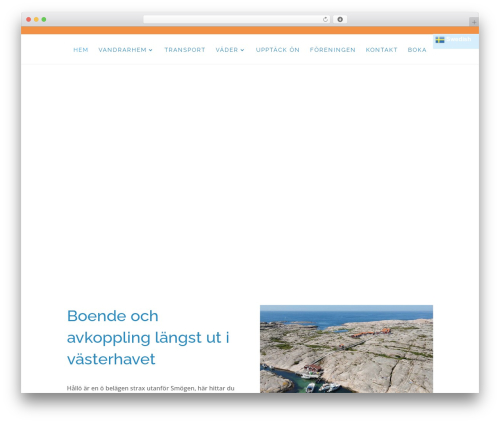Expand the VANDRARHEM dropdown chevron
This screenshot has width=500, height=423.
tap(150, 50)
